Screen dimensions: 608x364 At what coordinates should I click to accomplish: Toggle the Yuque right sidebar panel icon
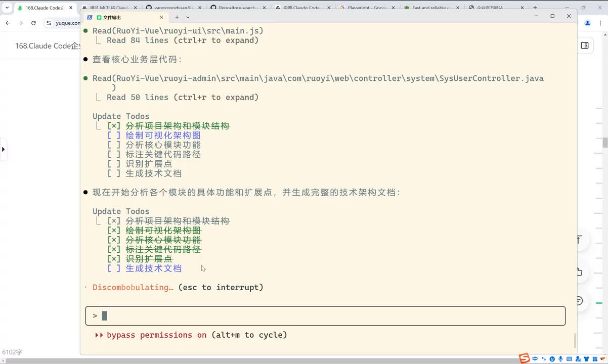pyautogui.click(x=585, y=45)
